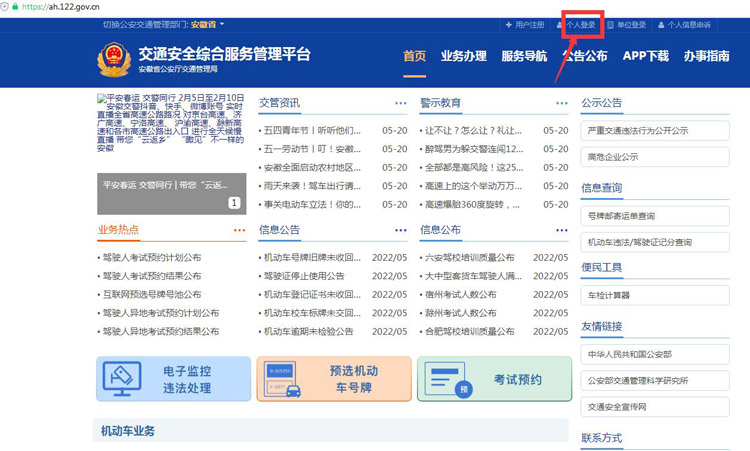Click the shield icon in address bar
This screenshot has width=750, height=451.
pos(4,6)
